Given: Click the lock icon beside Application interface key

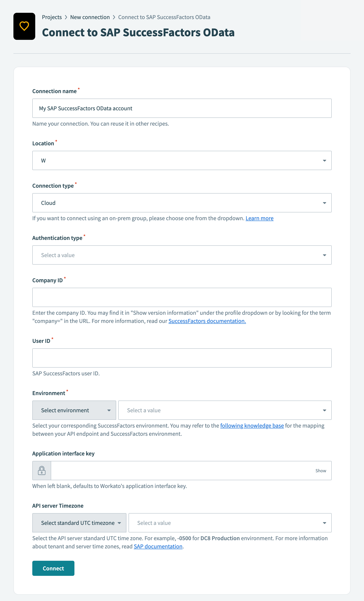Looking at the screenshot, I should (x=42, y=471).
